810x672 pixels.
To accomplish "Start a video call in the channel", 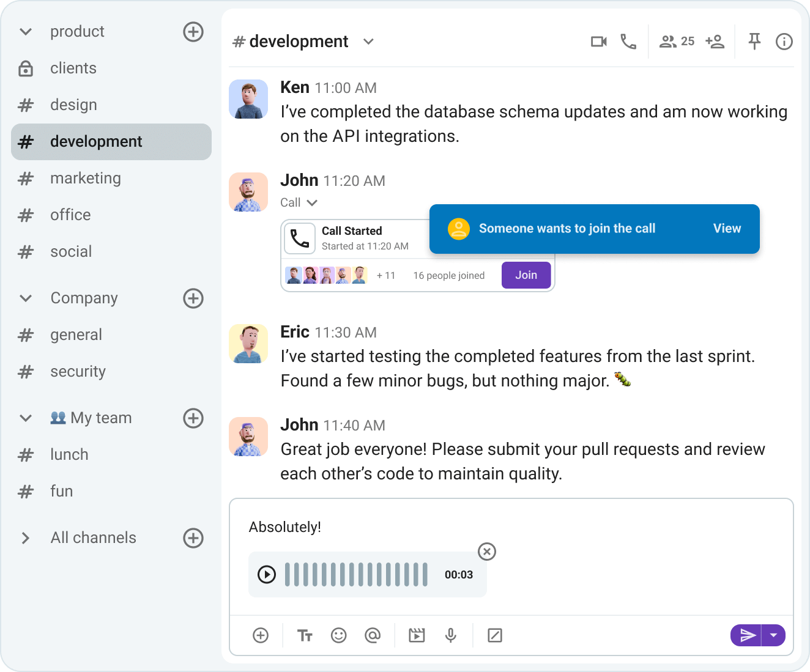I will pyautogui.click(x=598, y=42).
